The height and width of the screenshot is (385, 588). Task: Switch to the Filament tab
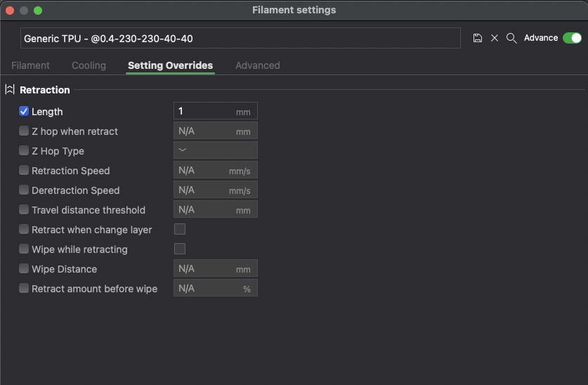pyautogui.click(x=30, y=65)
